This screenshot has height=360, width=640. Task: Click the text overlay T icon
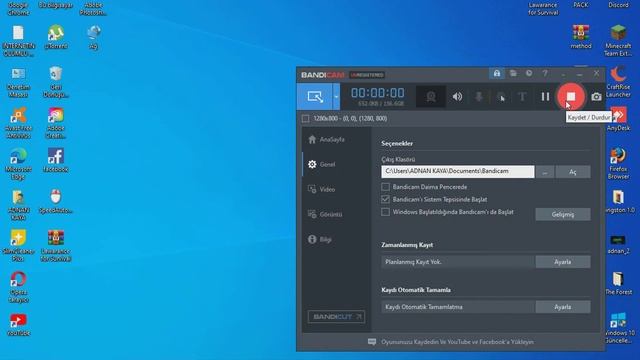tap(522, 97)
